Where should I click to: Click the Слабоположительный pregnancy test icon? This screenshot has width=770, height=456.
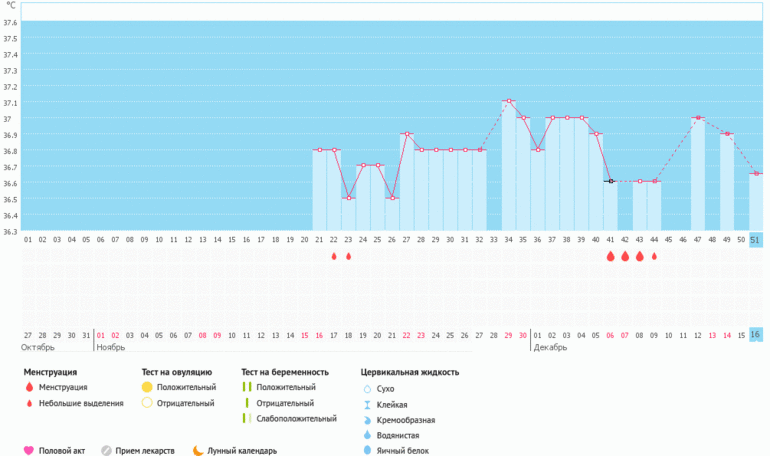click(x=246, y=419)
